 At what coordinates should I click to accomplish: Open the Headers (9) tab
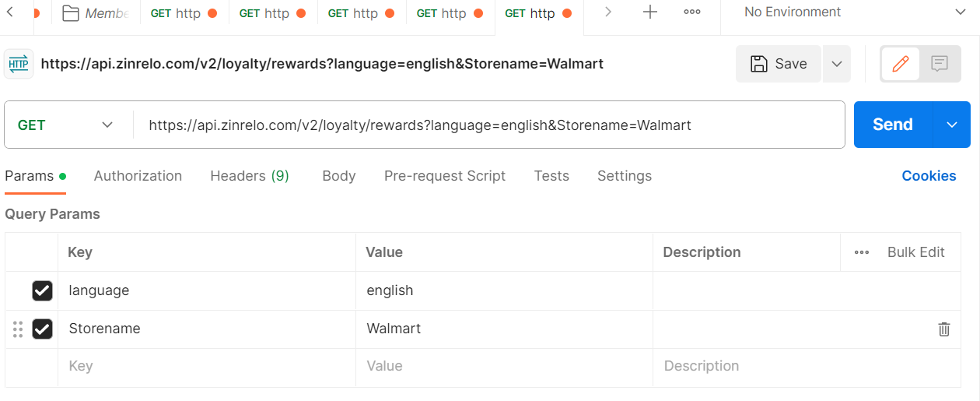point(250,176)
